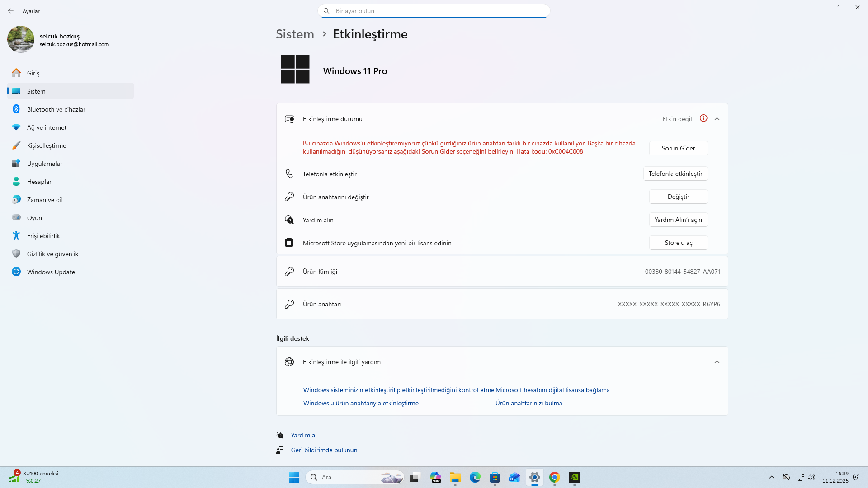Open the clock and date flyout

(x=835, y=477)
